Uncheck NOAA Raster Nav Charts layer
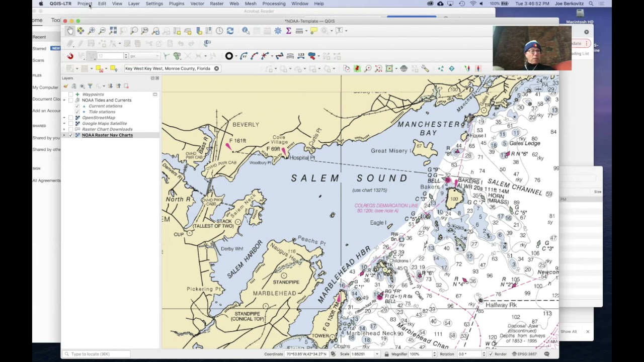 pos(70,135)
